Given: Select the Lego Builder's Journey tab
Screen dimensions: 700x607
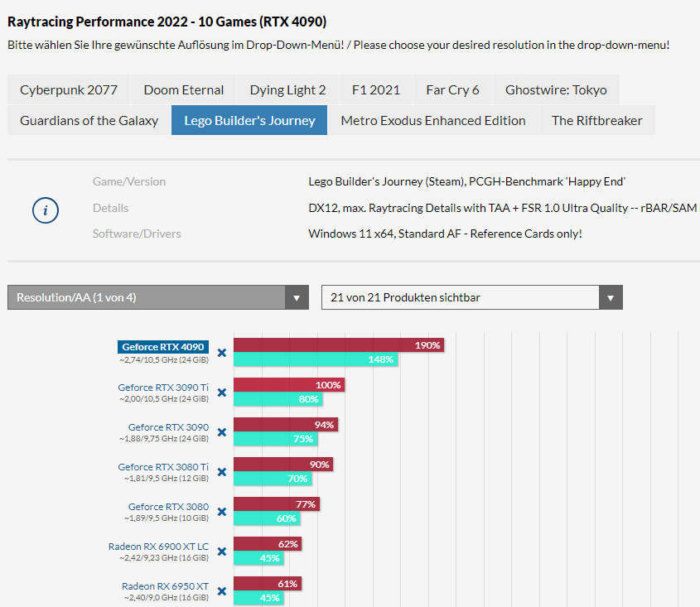Looking at the screenshot, I should (x=249, y=121).
